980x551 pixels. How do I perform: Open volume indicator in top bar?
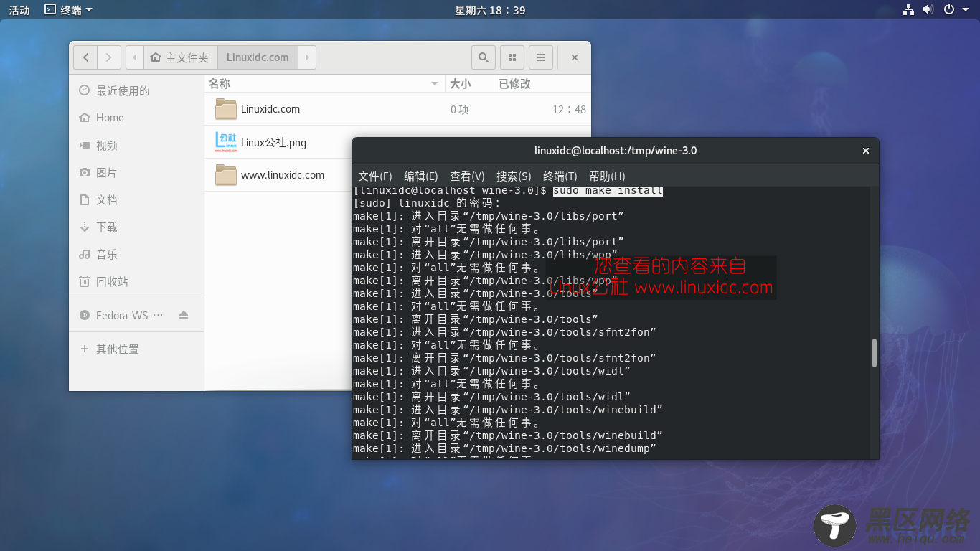[928, 9]
